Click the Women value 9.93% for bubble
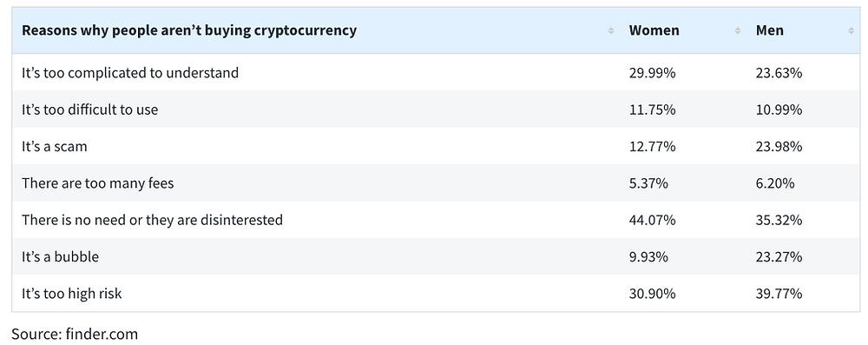The height and width of the screenshot is (345, 868). tap(648, 257)
